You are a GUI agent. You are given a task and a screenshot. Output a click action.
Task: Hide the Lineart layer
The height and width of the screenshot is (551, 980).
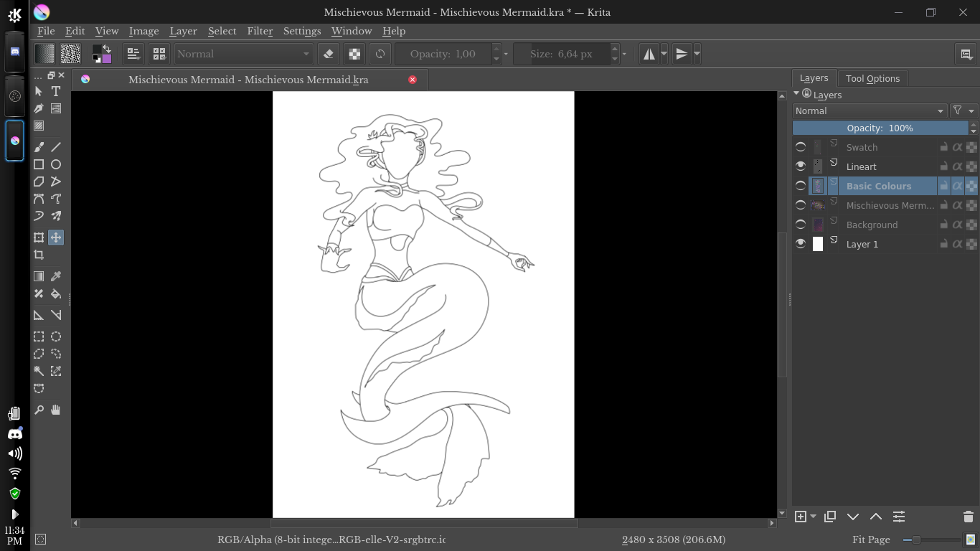(800, 166)
